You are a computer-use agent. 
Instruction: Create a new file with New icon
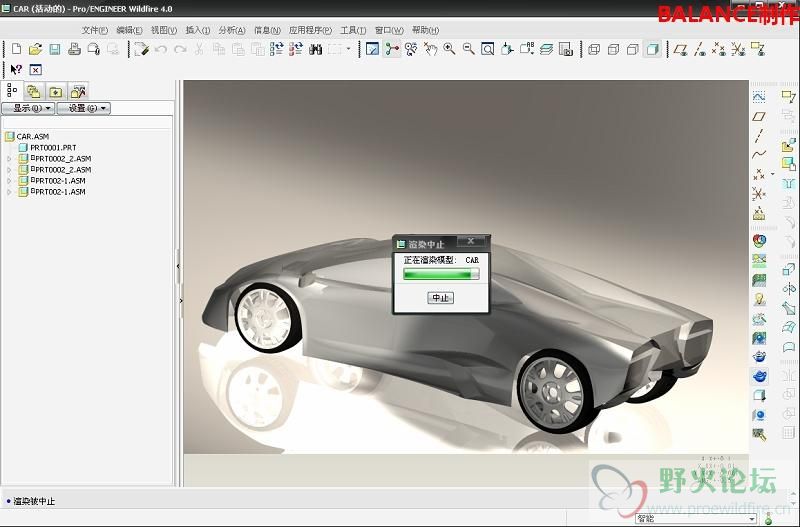16,49
